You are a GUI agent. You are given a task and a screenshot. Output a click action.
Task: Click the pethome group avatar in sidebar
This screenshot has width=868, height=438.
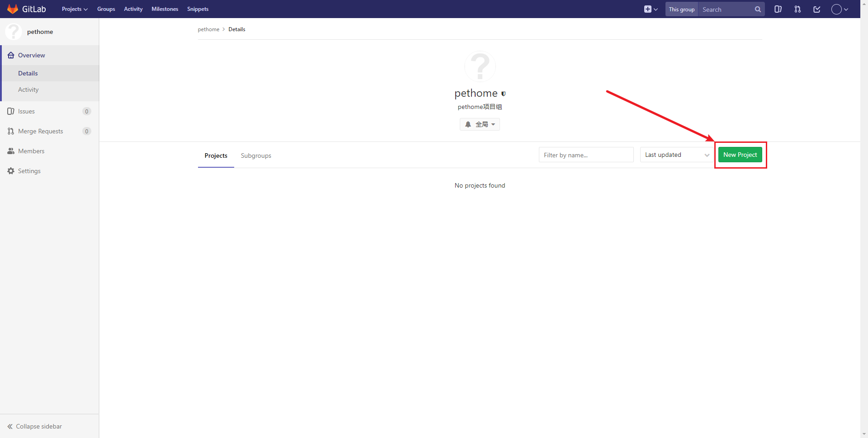click(14, 32)
